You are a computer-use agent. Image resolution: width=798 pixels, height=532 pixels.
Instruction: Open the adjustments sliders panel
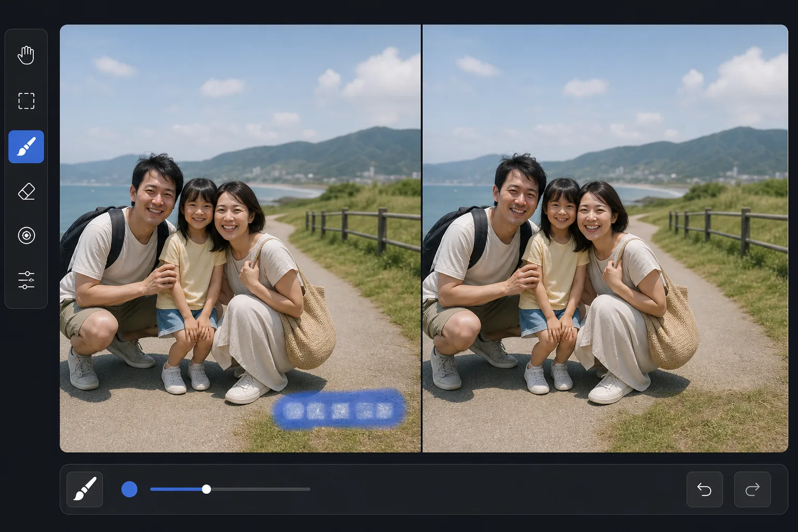[26, 280]
